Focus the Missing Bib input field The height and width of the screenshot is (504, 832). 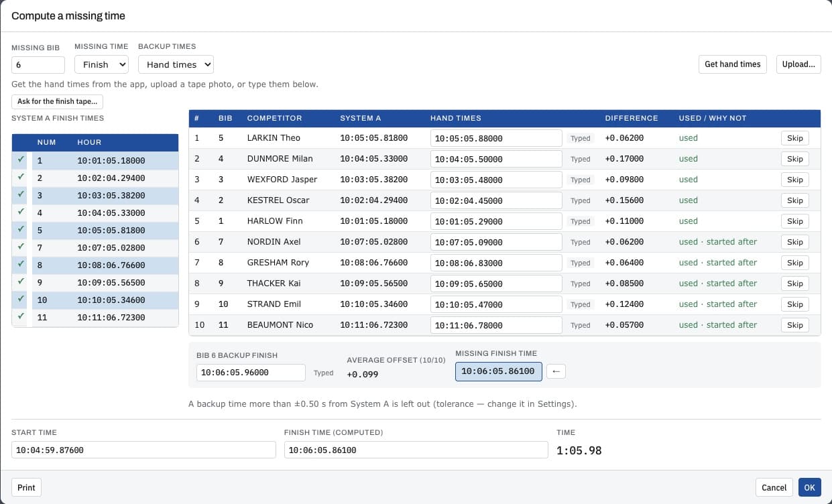pos(38,64)
